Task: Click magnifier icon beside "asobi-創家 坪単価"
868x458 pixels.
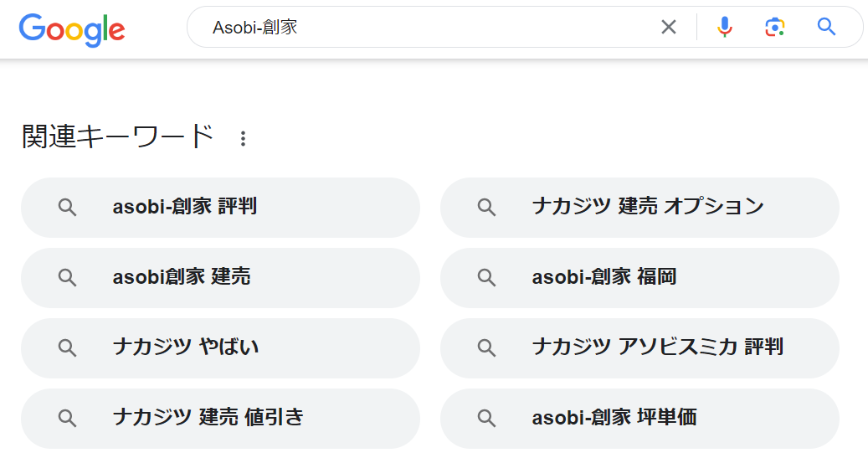Action: pyautogui.click(x=486, y=418)
